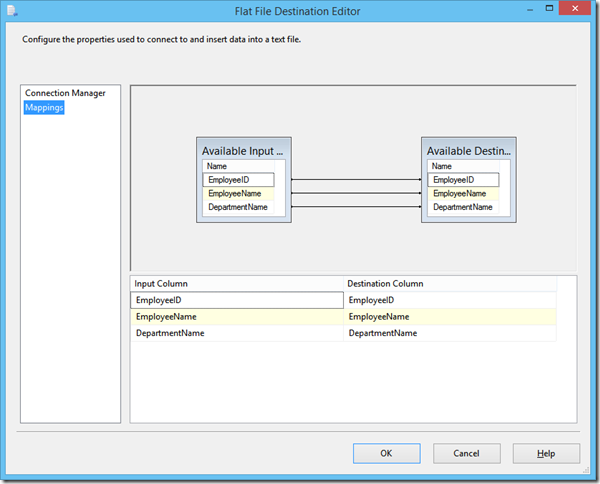This screenshot has width=600, height=484.
Task: Maximize the Flat File Destination Editor window
Action: coord(549,8)
